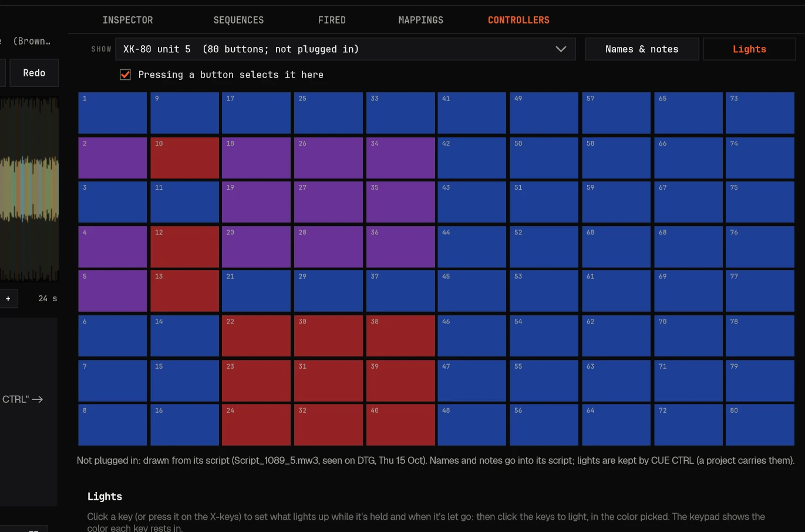Click red key 13 in the grid

click(184, 291)
